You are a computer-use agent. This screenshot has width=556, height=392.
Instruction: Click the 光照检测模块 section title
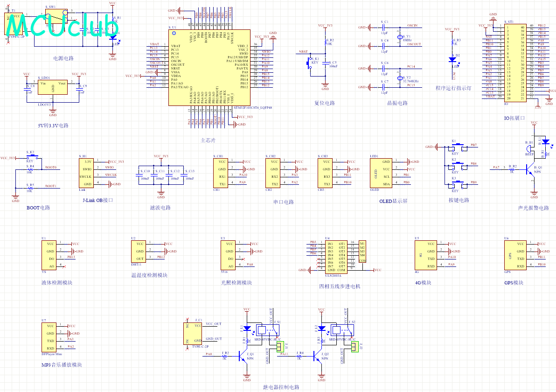tap(236, 282)
